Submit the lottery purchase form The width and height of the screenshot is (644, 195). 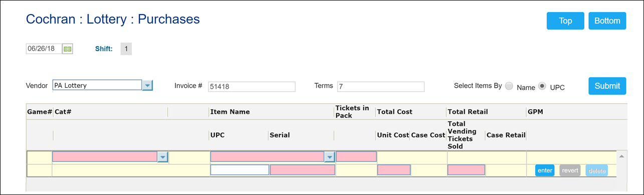[607, 86]
